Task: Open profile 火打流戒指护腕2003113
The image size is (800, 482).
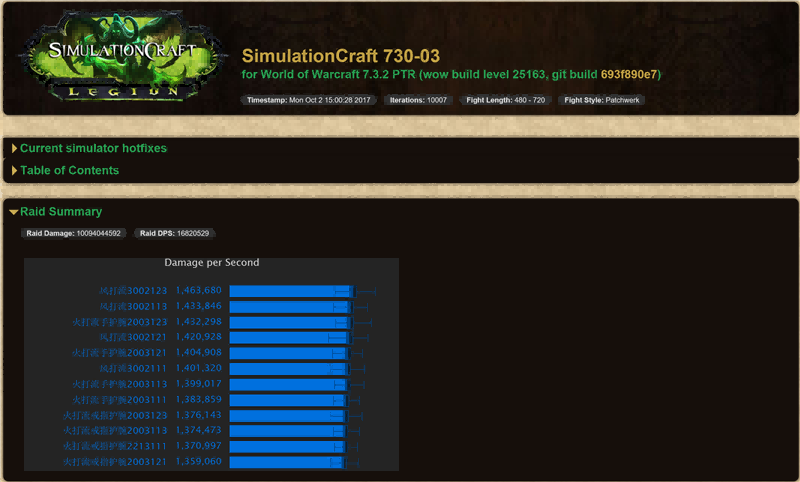Action: point(115,431)
